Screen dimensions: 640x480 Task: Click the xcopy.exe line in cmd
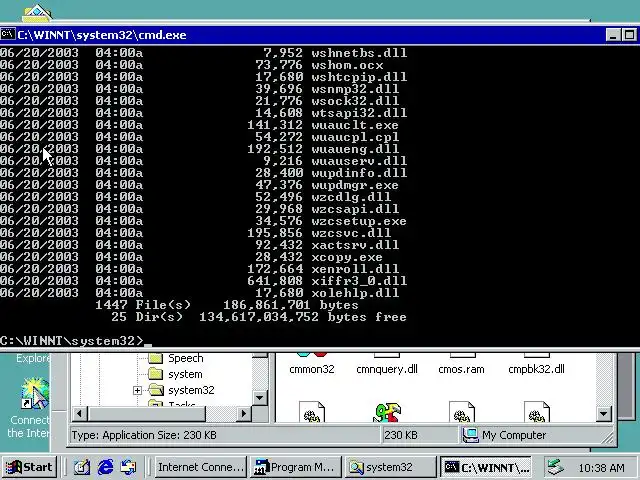[x=192, y=257]
